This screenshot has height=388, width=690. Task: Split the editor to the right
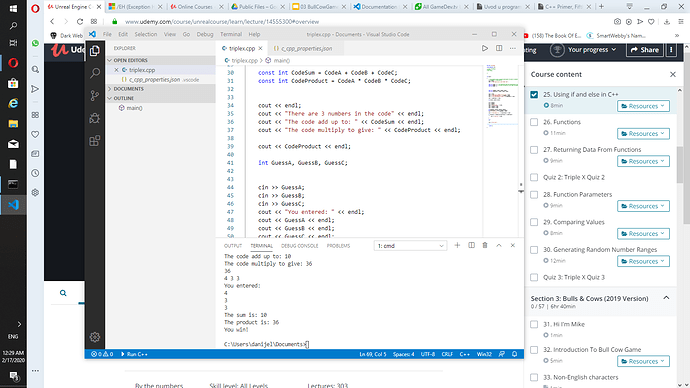tap(499, 48)
